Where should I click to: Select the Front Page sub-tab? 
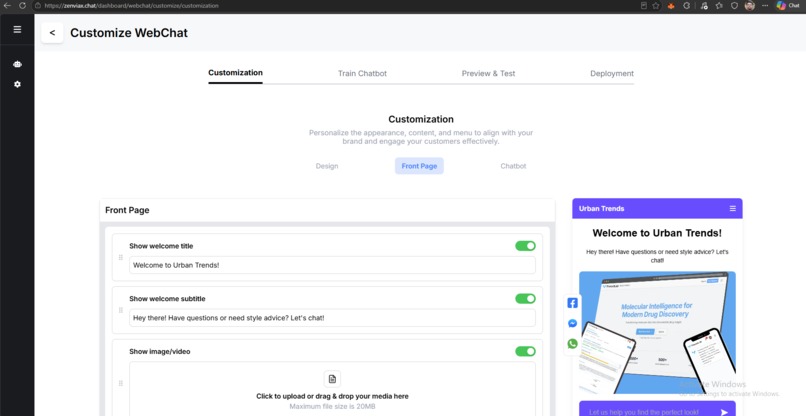pos(419,166)
